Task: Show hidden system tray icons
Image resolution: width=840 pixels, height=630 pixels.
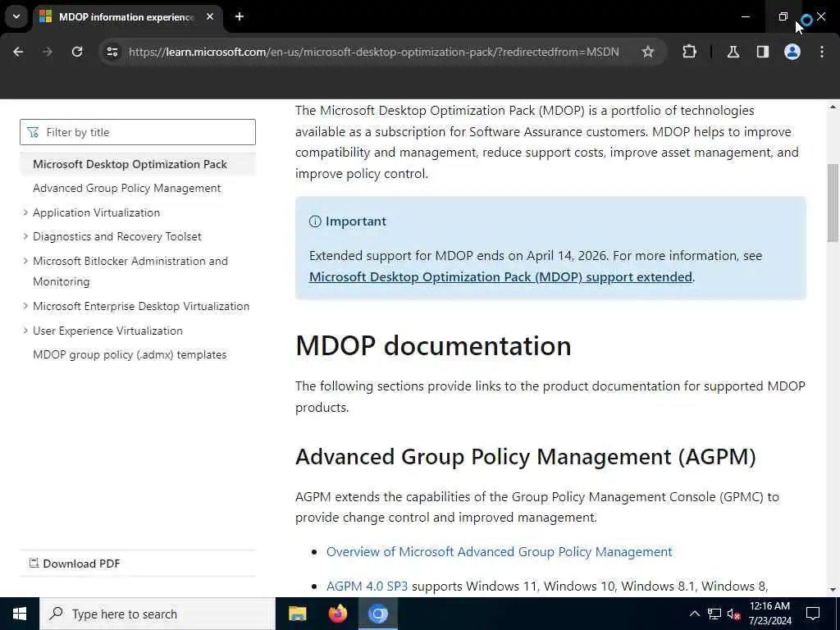Action: [694, 614]
